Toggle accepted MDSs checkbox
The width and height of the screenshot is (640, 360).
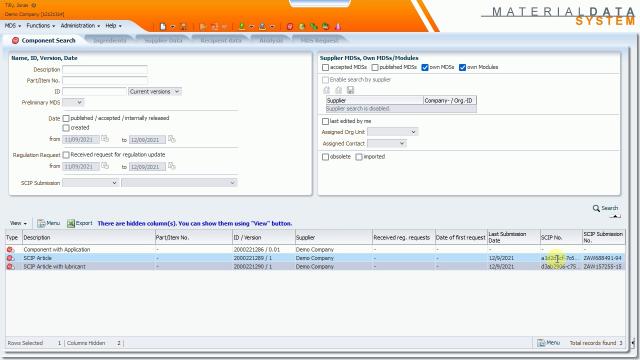coord(325,67)
